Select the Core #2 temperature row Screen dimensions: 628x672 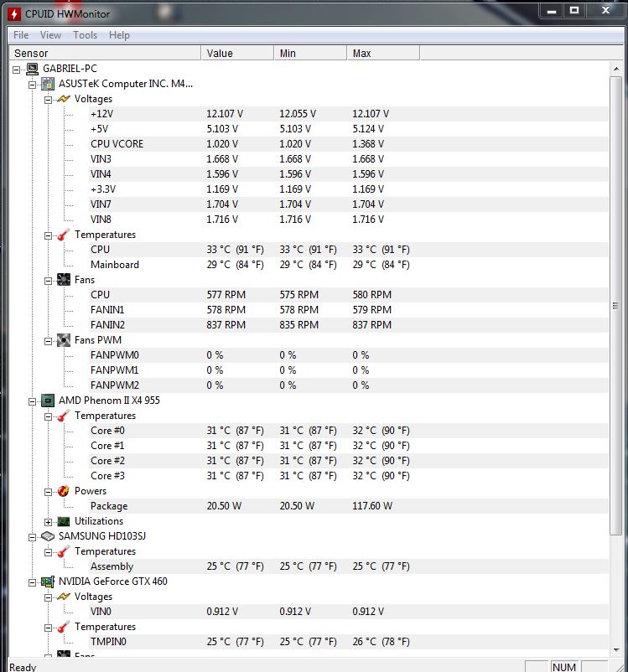(348, 461)
